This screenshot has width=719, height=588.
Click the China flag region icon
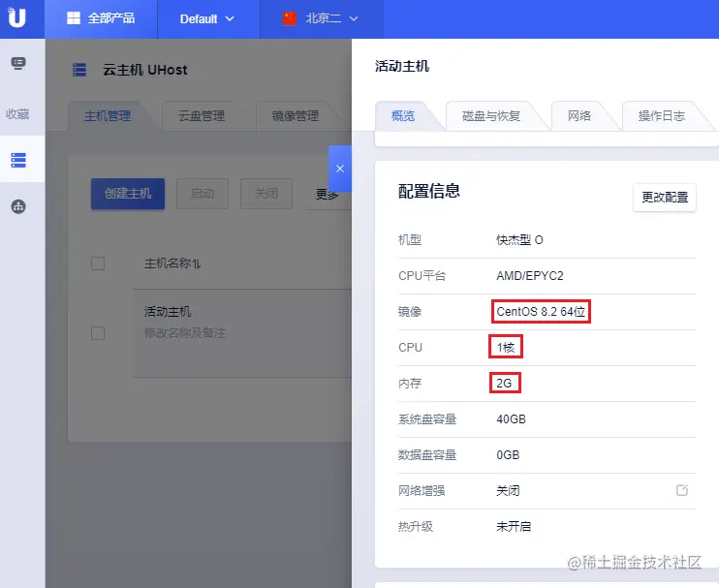290,18
